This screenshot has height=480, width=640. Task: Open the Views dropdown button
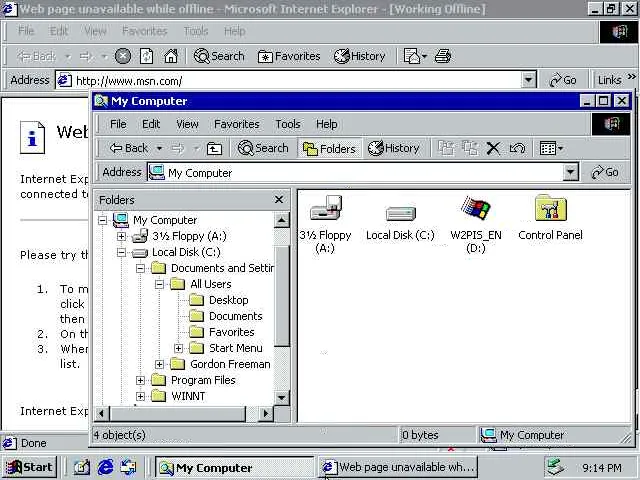coord(551,148)
